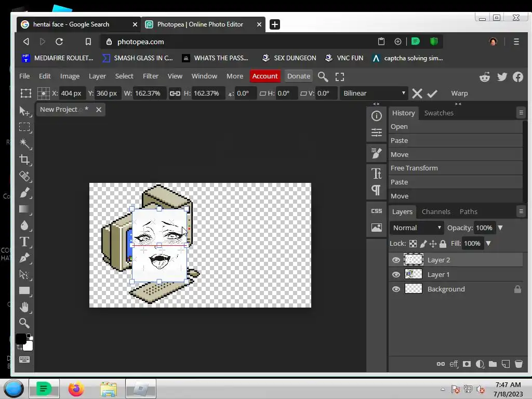Hide the Background layer eye

(x=396, y=289)
